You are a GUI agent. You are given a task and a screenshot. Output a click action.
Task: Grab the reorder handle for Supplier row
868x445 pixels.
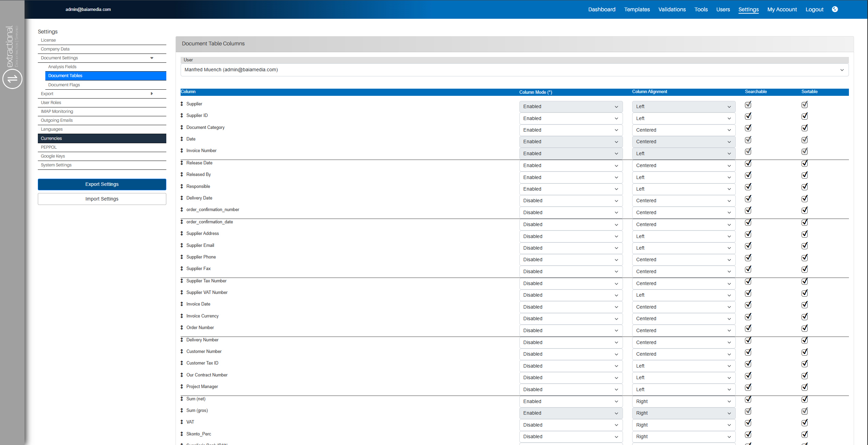tap(182, 104)
